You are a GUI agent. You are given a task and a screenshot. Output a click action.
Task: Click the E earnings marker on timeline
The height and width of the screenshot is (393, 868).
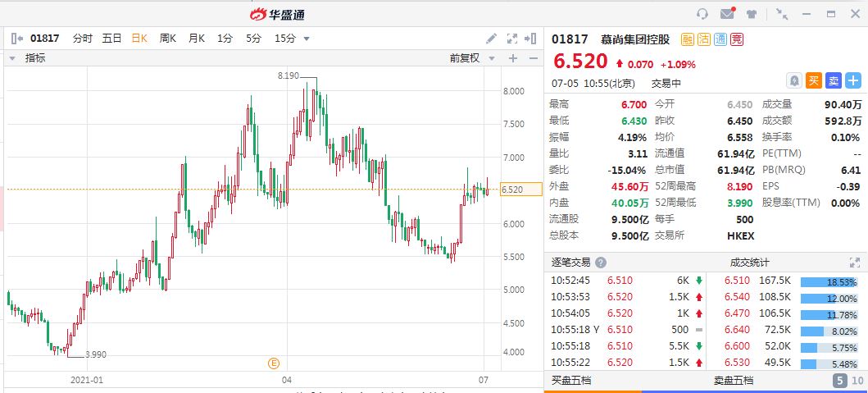(274, 362)
